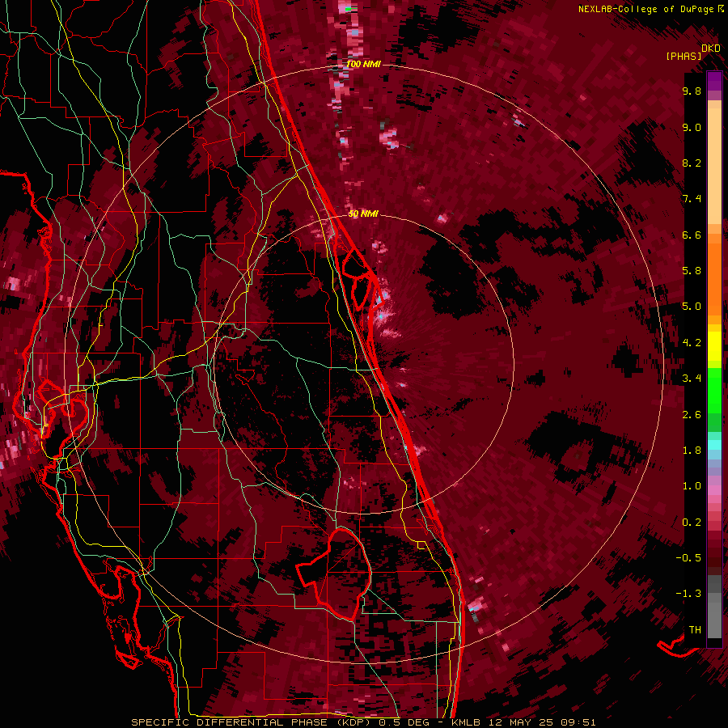
Task: Click the 0.2 value on the color scale
Action: (692, 523)
